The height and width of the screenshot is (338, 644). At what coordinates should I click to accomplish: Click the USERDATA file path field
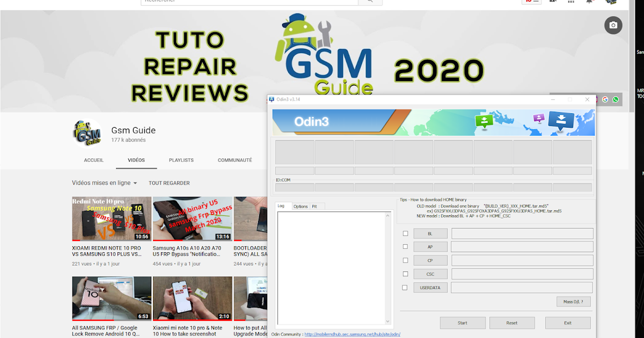point(522,288)
